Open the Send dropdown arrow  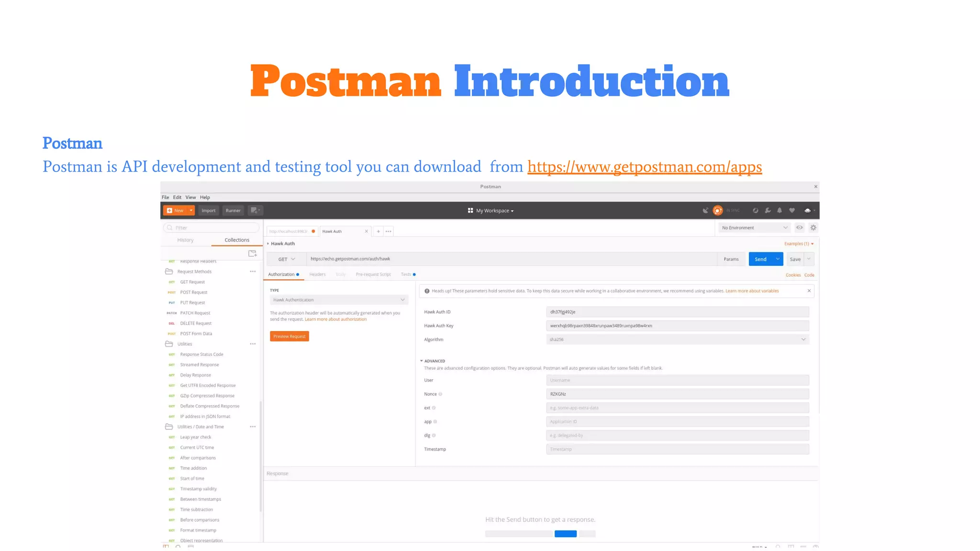pyautogui.click(x=778, y=259)
